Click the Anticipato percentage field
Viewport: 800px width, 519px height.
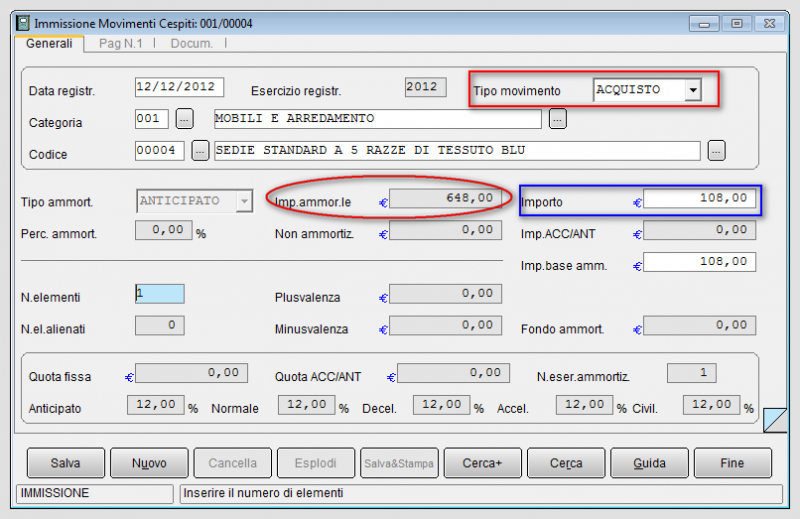click(156, 405)
